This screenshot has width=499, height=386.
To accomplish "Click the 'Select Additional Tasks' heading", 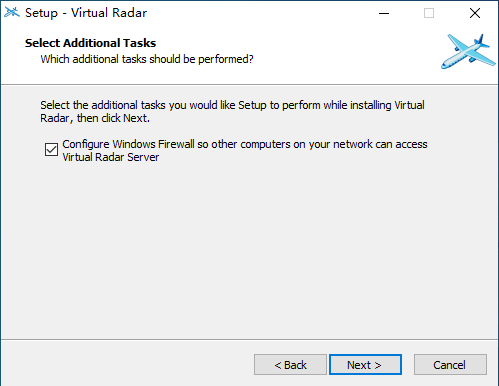I will point(90,43).
